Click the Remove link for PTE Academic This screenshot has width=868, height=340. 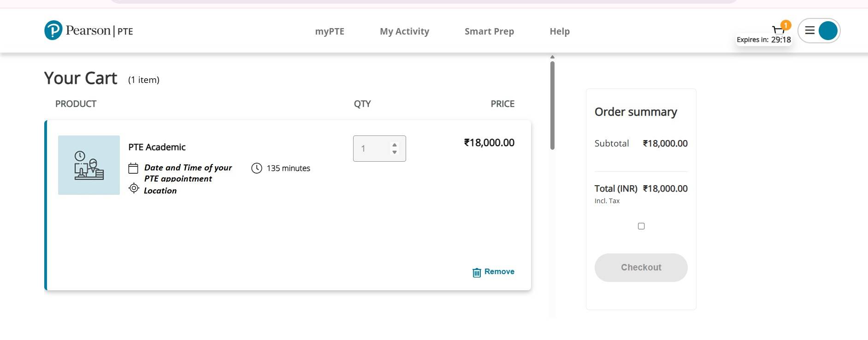pos(499,272)
